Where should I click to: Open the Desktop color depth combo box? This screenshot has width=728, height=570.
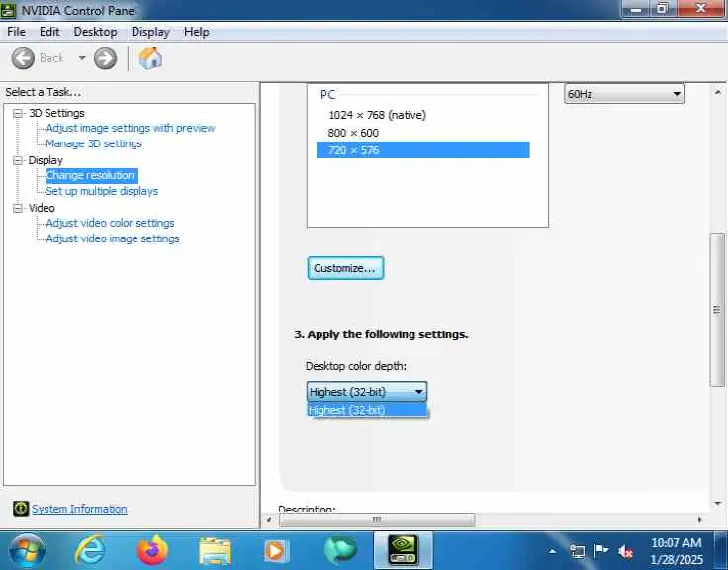click(366, 392)
